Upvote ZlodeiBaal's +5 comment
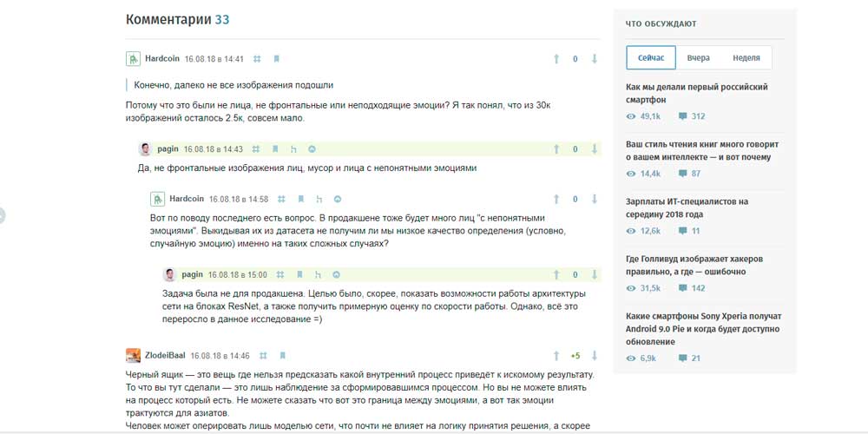868x434 pixels. click(556, 355)
